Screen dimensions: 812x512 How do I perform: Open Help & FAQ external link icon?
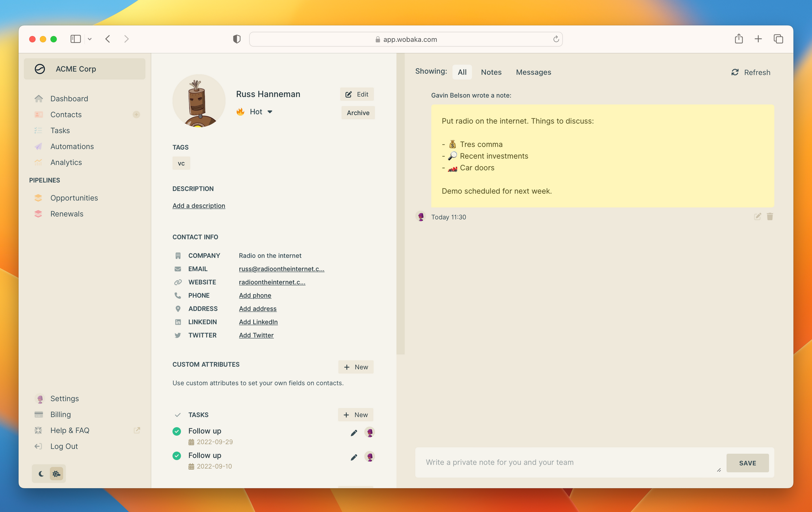click(137, 430)
